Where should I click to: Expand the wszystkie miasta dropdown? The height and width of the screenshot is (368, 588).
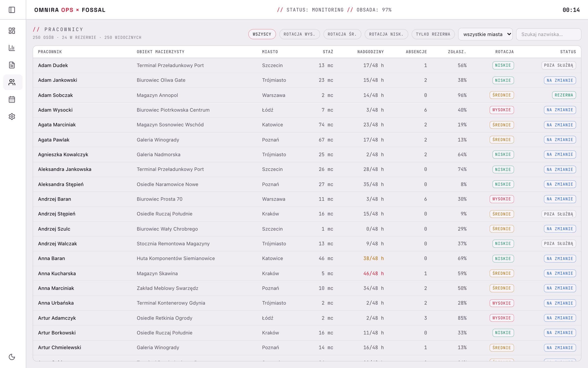pos(485,34)
